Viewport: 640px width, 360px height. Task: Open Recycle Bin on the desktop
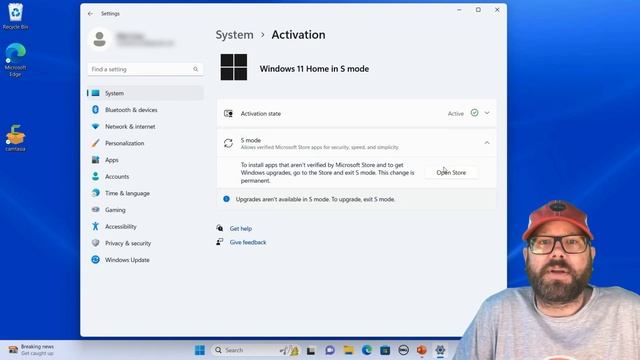click(x=15, y=16)
